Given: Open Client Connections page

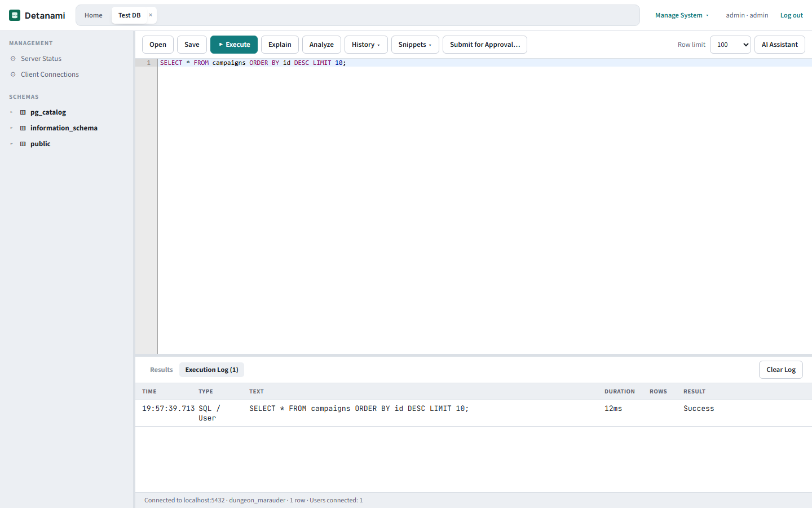Looking at the screenshot, I should pyautogui.click(x=50, y=75).
